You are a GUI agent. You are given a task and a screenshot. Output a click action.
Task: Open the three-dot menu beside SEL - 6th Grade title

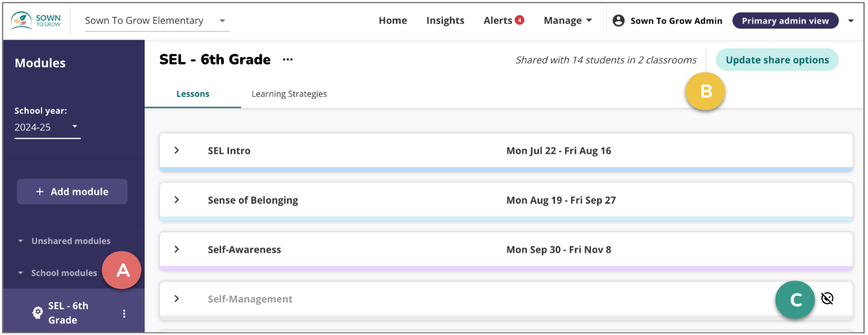click(288, 59)
